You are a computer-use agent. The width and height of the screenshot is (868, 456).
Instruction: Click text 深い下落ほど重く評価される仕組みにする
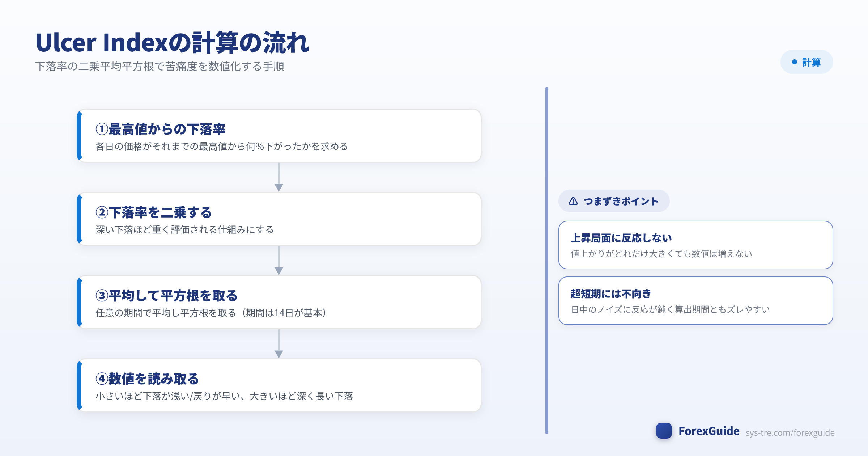[x=184, y=229]
